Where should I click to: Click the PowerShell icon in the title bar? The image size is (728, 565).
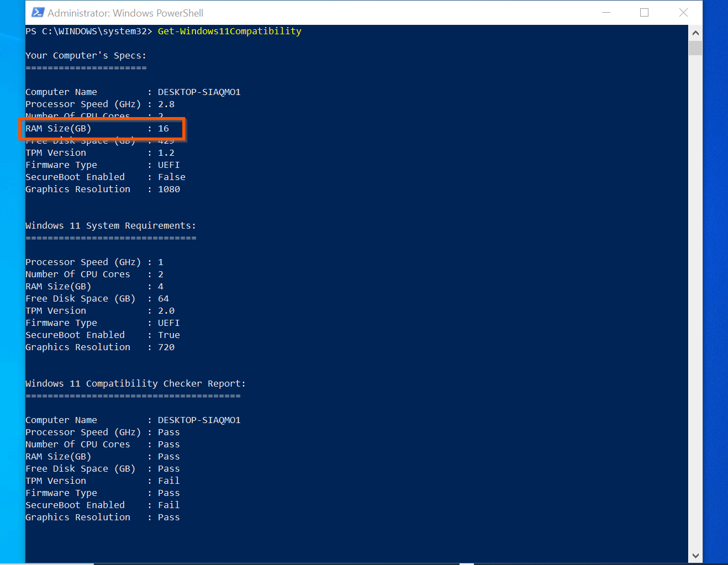(38, 13)
